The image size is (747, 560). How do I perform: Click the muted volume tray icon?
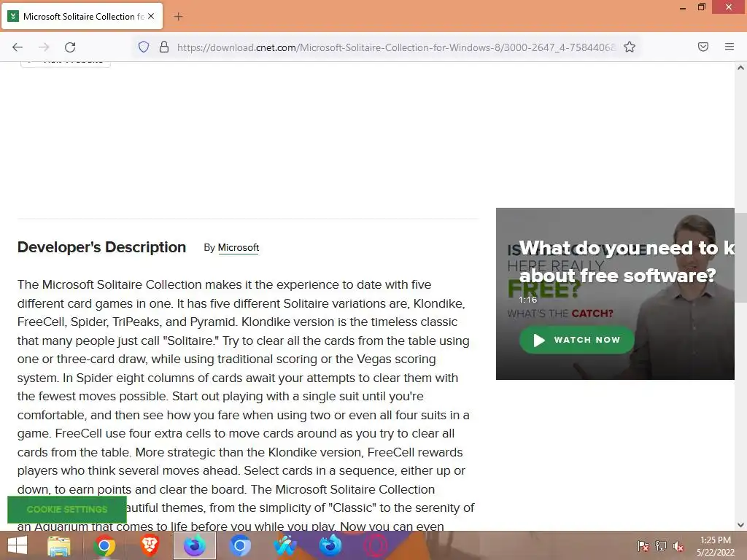click(x=678, y=546)
